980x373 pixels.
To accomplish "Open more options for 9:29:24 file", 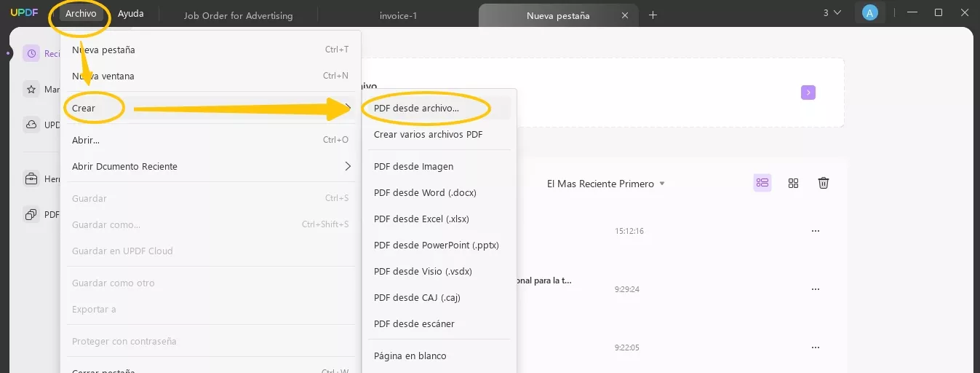I will (x=816, y=289).
